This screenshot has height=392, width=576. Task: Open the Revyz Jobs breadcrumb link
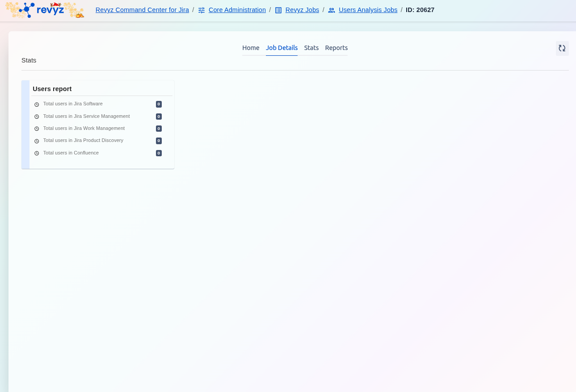[x=302, y=10]
